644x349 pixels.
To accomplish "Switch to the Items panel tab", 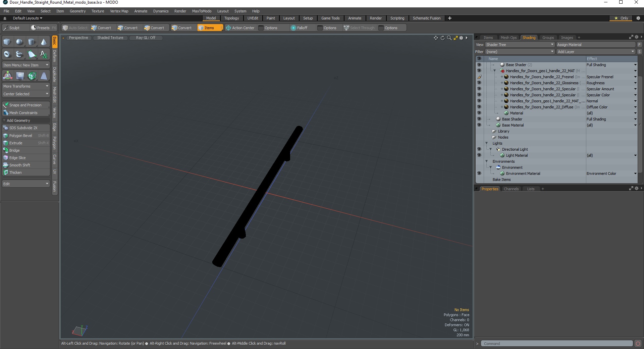I will [488, 38].
